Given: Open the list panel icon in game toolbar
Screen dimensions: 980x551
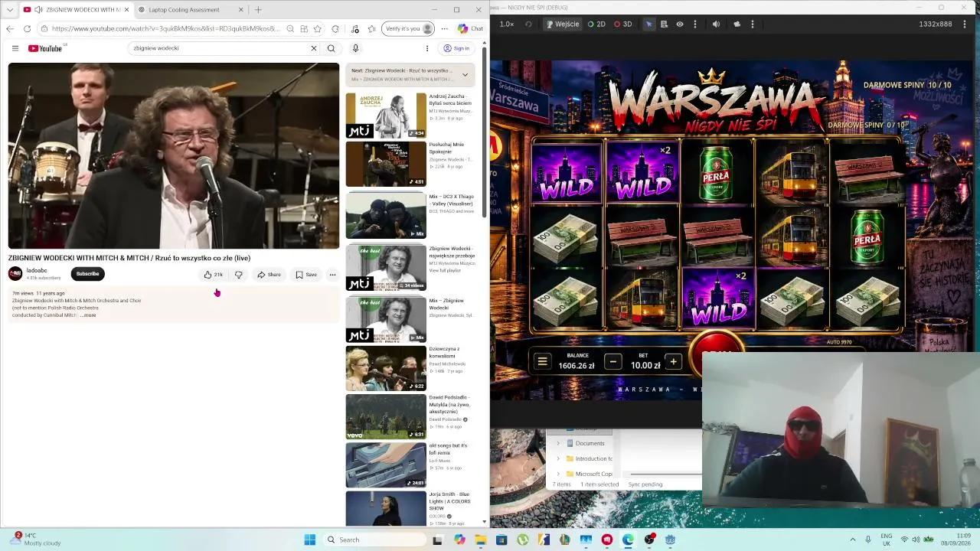Looking at the screenshot, I should [664, 24].
